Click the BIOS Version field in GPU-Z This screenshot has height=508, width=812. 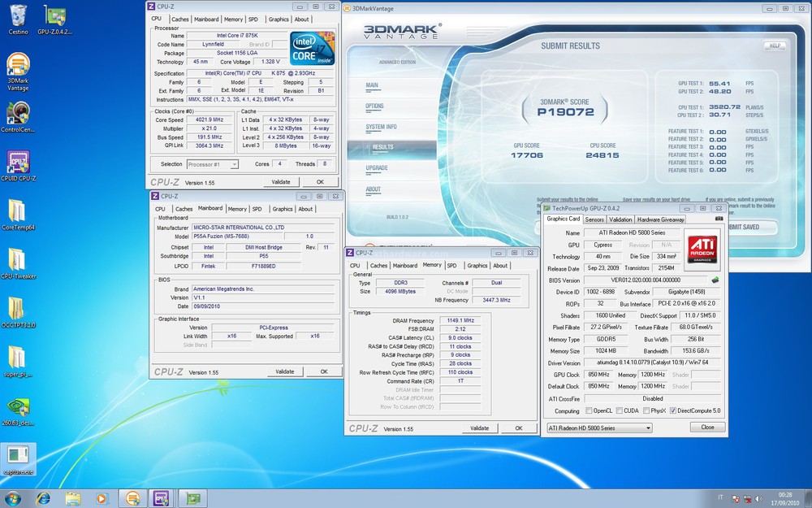[646, 280]
